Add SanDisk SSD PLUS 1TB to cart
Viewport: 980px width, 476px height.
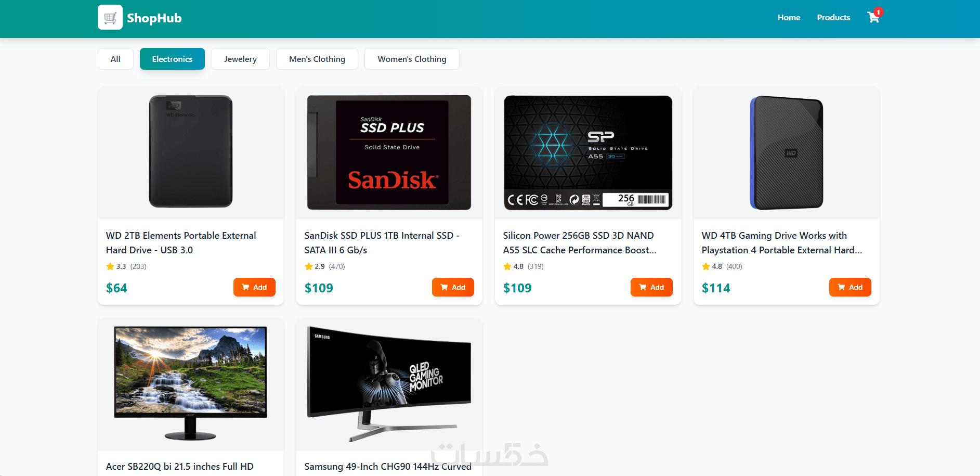[x=453, y=287]
